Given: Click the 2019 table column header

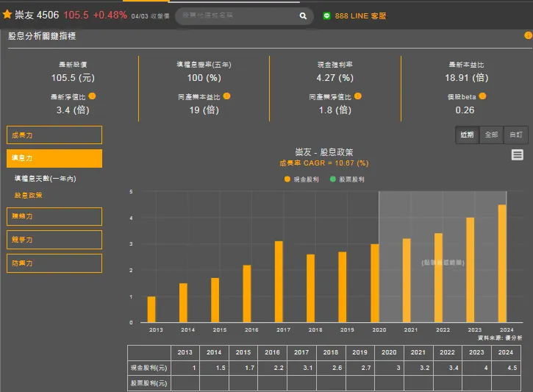Looking at the screenshot, I should (x=359, y=352).
